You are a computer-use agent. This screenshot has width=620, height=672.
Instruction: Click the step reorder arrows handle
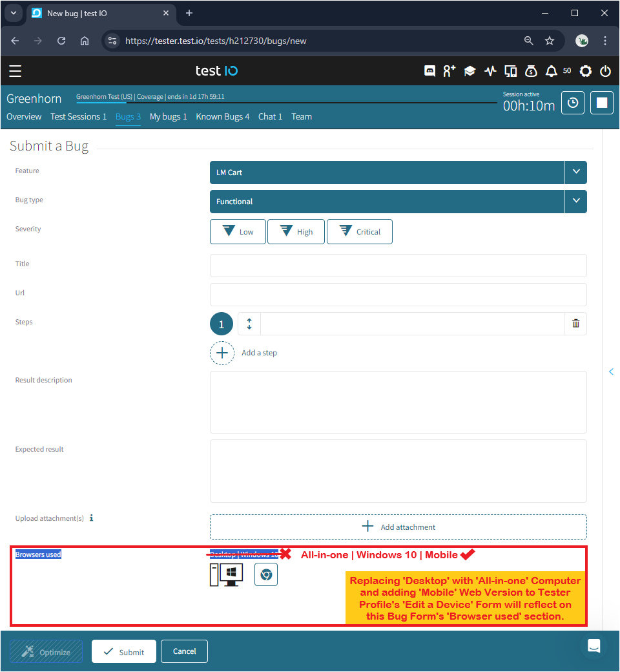pyautogui.click(x=249, y=324)
